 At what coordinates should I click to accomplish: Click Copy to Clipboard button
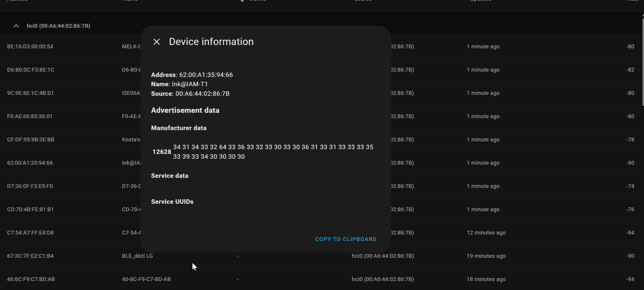pyautogui.click(x=346, y=239)
